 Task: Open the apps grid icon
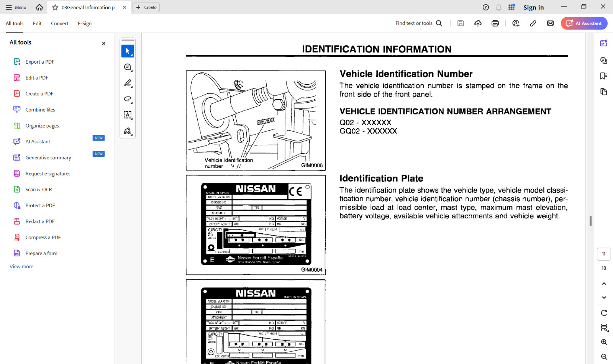point(511,7)
